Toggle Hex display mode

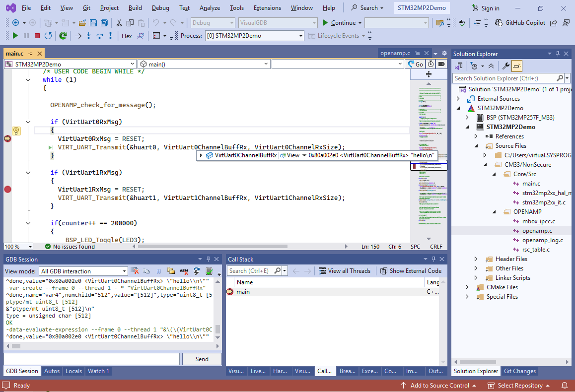click(127, 36)
